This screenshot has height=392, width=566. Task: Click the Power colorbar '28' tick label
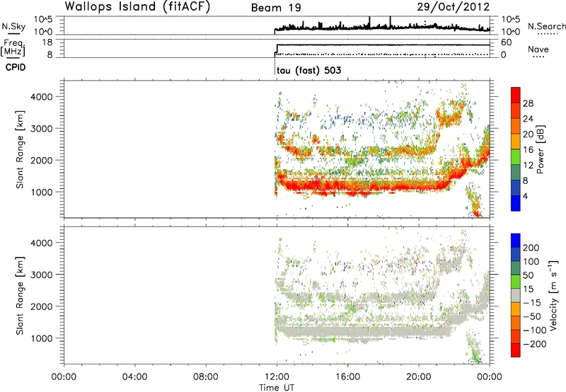pyautogui.click(x=528, y=103)
